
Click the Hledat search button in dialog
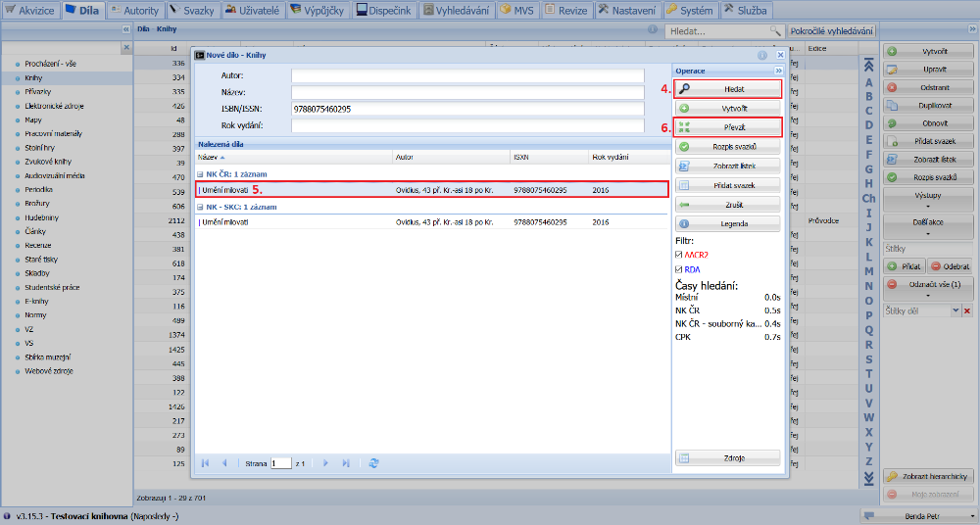click(727, 89)
